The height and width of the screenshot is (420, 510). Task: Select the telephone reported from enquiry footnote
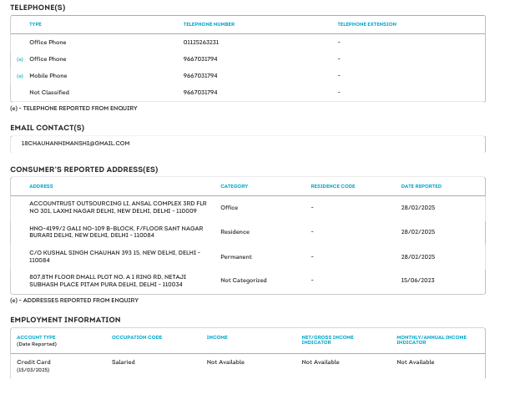tap(73, 109)
